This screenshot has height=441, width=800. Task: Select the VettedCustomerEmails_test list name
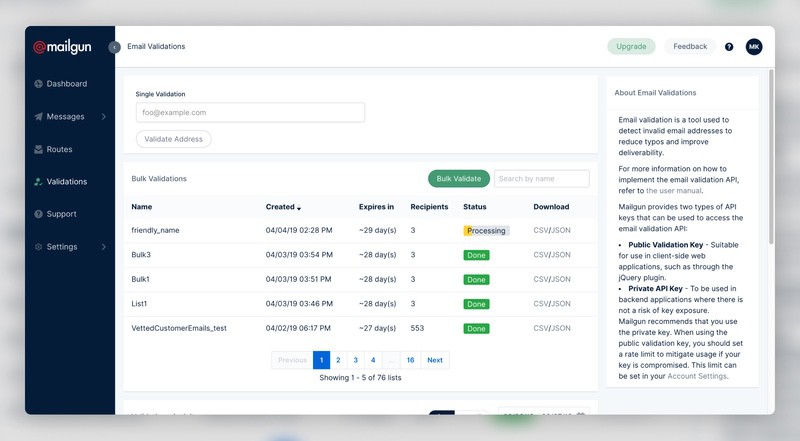(179, 328)
